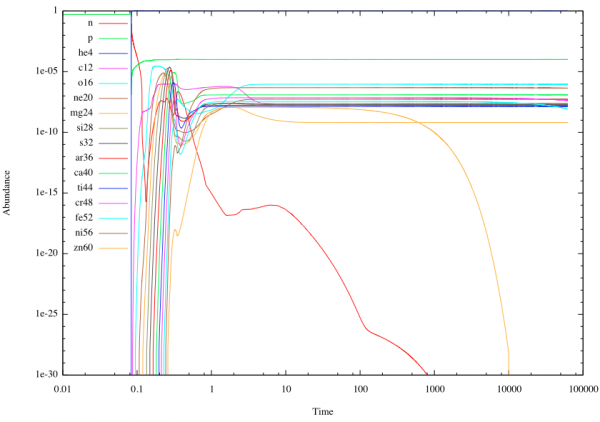This screenshot has width=600, height=422.
Task: Click the 'ni56' legend label
Action: 84,233
